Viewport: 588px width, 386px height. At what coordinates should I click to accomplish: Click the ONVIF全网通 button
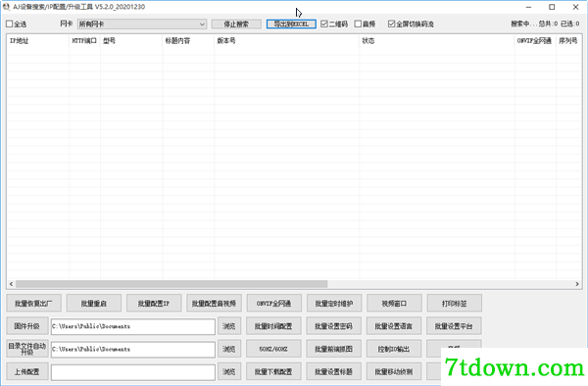click(274, 303)
